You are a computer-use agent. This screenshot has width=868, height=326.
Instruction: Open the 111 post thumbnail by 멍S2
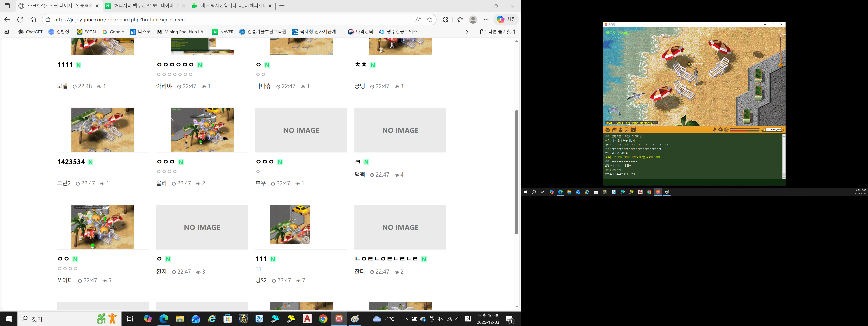(290, 224)
